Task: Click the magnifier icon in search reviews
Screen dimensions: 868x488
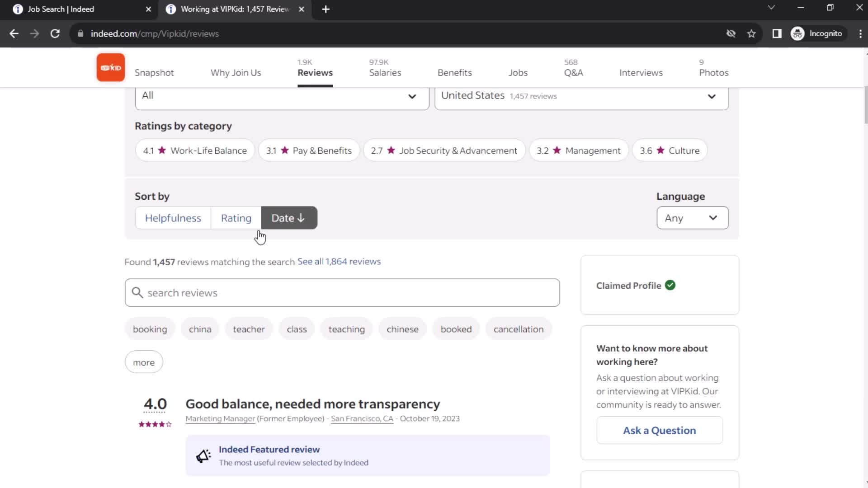Action: (137, 293)
